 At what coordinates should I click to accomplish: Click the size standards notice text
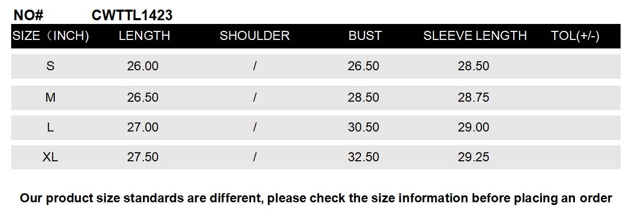coord(316,199)
